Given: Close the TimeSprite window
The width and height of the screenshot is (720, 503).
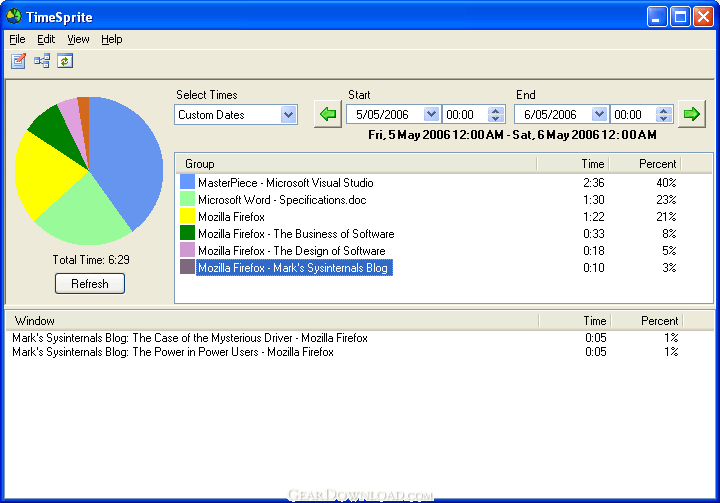Looking at the screenshot, I should click(x=703, y=17).
